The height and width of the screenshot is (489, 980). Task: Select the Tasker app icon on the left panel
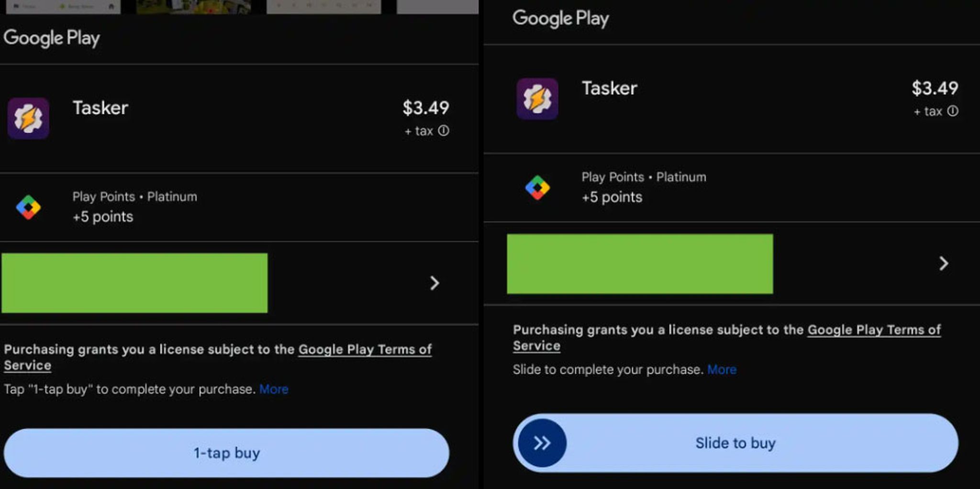pos(28,118)
